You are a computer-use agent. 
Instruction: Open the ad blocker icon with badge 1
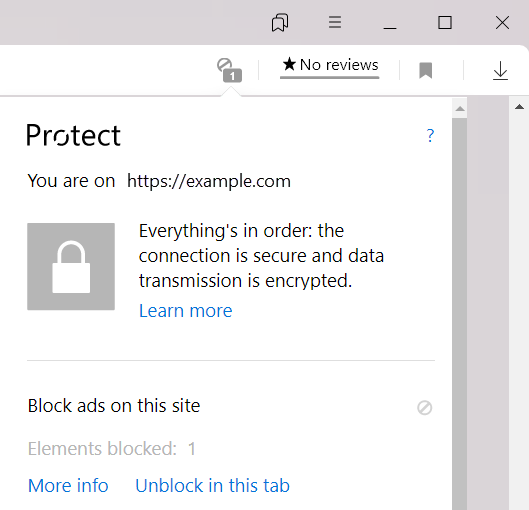point(229,70)
